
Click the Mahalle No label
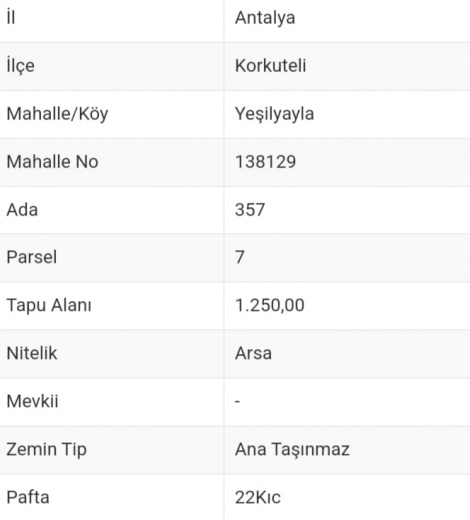[x=52, y=162]
